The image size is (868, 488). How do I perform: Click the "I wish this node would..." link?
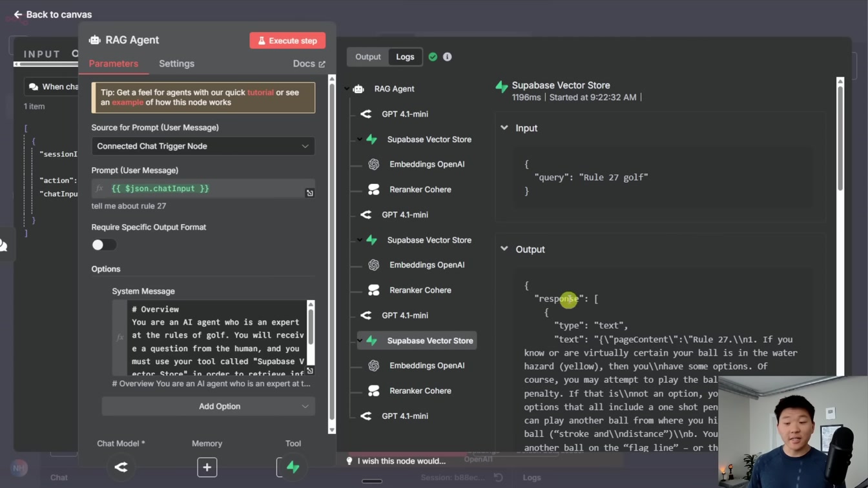(x=402, y=461)
